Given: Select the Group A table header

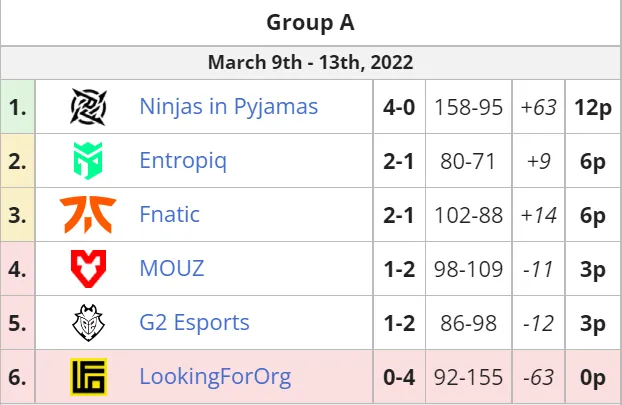Looking at the screenshot, I should click(x=311, y=23).
